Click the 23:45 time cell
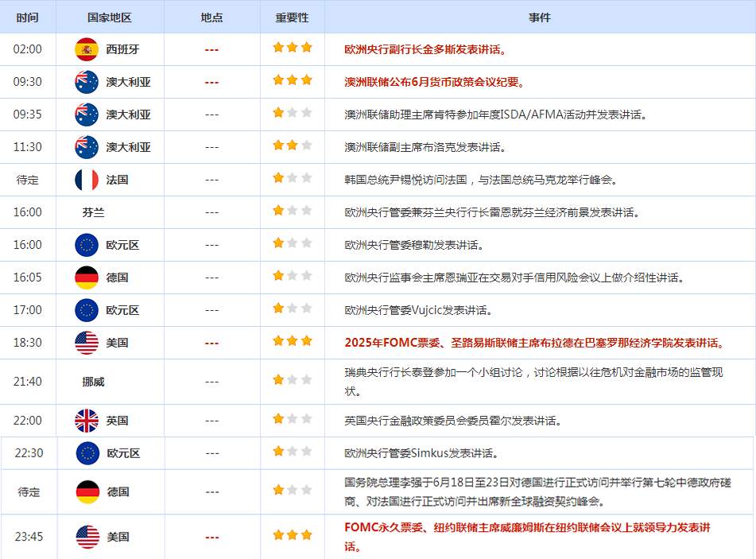This screenshot has height=559, width=756. click(29, 537)
